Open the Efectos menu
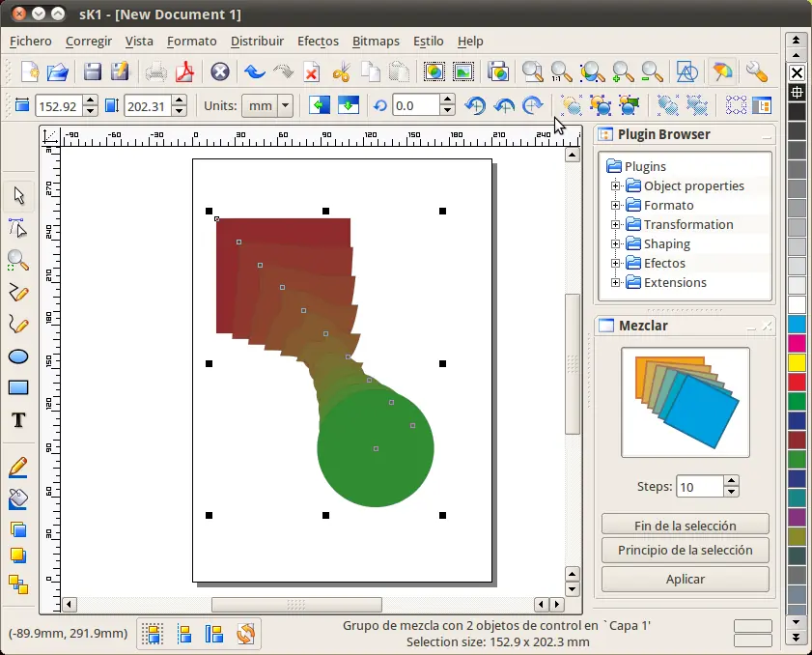 (x=318, y=42)
